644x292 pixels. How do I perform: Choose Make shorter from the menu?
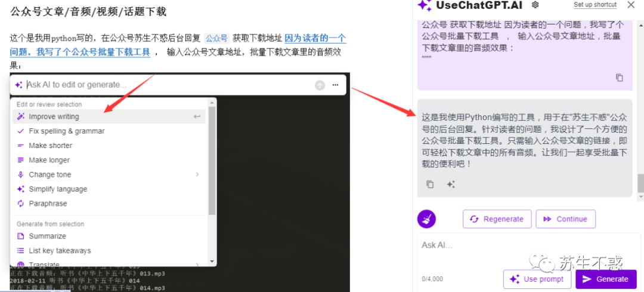109,146
